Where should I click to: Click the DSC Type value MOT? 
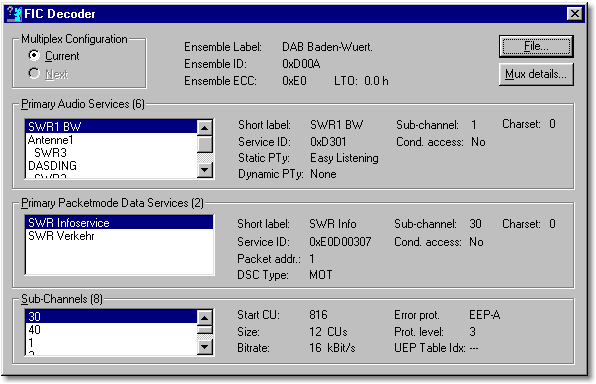(321, 275)
